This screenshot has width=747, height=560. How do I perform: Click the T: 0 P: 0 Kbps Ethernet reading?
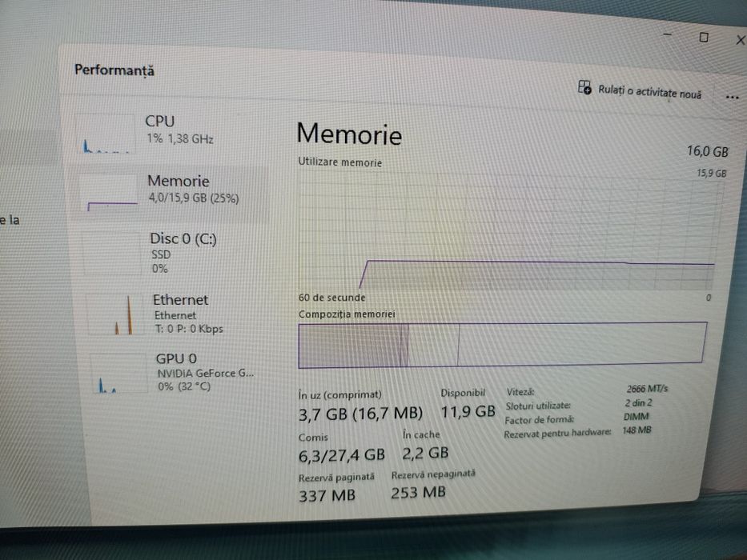tap(189, 329)
